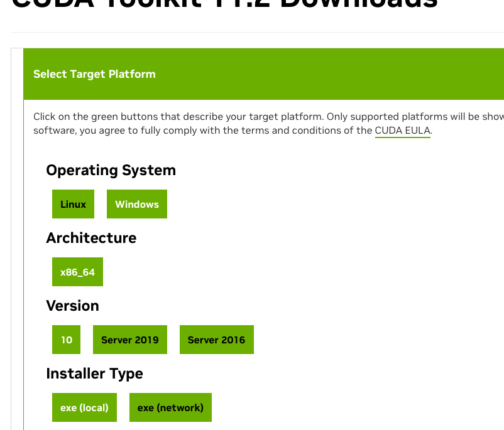Image resolution: width=504 pixels, height=430 pixels.
Task: Choose the Windows operating system button
Action: pyautogui.click(x=137, y=204)
